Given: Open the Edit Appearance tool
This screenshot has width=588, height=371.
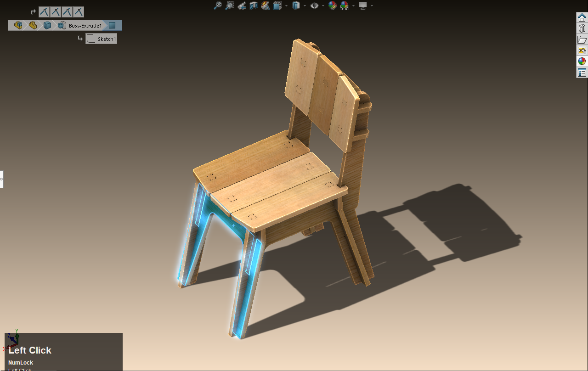Looking at the screenshot, I should tap(333, 6).
